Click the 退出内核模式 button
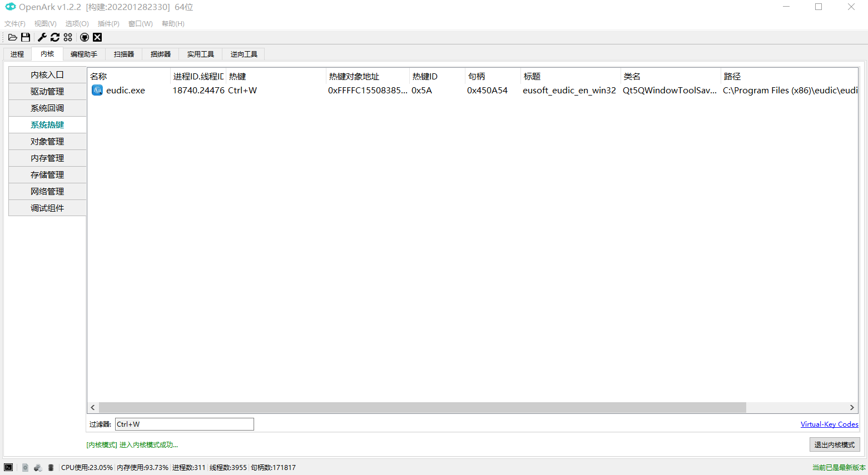Image resolution: width=868 pixels, height=475 pixels. point(835,444)
